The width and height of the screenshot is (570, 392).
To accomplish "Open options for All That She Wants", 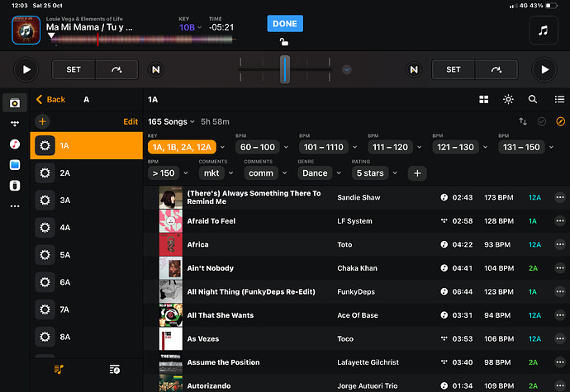I will 560,315.
